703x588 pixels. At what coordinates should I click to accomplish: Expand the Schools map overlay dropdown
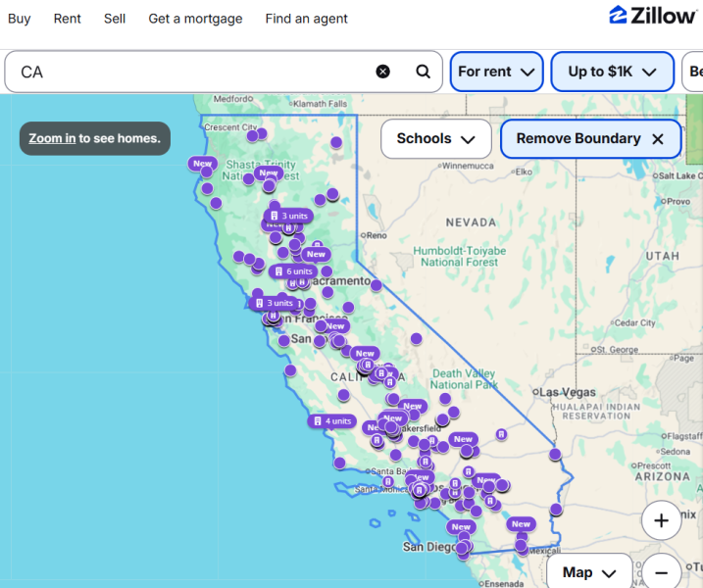coord(435,139)
